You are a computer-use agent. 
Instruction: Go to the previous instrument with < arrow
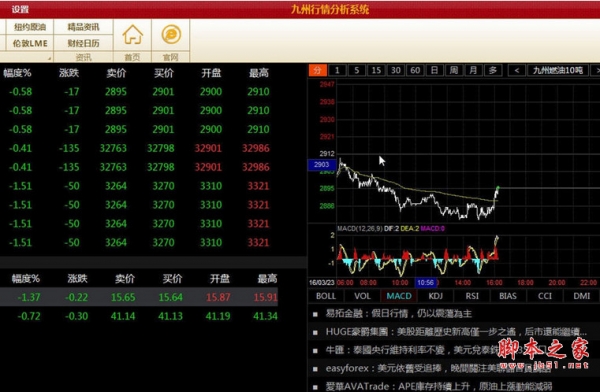pyautogui.click(x=517, y=70)
